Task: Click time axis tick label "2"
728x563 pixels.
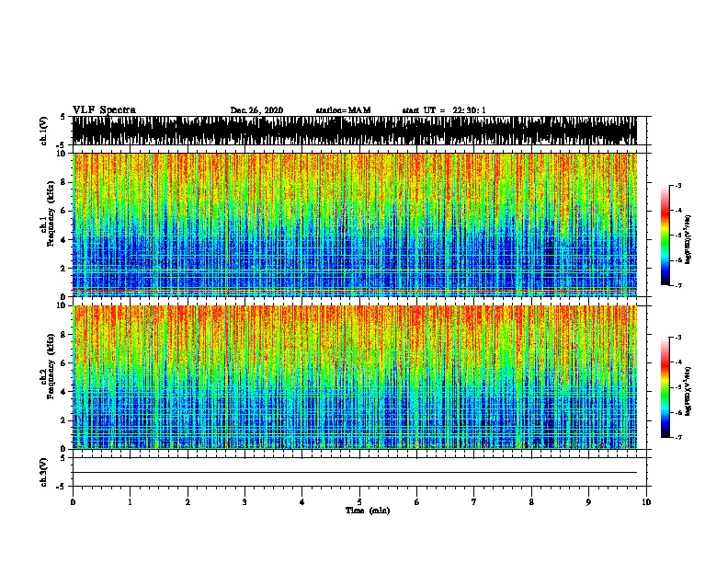Action: 188,501
